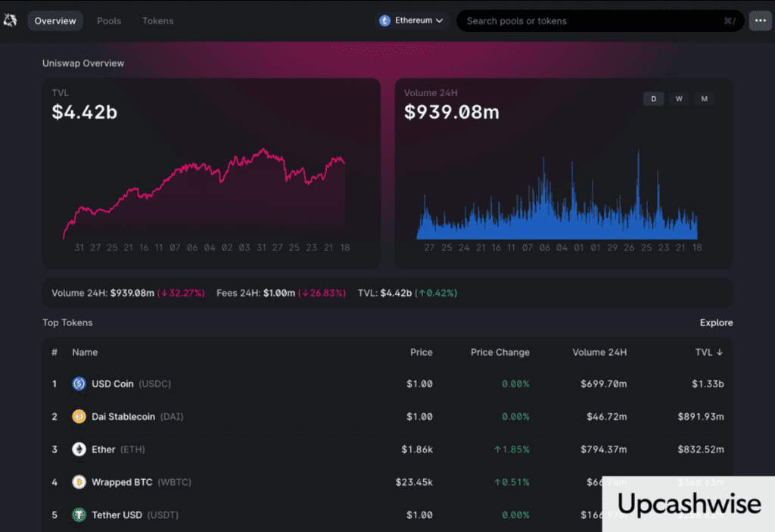
Task: Open the Ethereum network dropdown
Action: pyautogui.click(x=411, y=20)
